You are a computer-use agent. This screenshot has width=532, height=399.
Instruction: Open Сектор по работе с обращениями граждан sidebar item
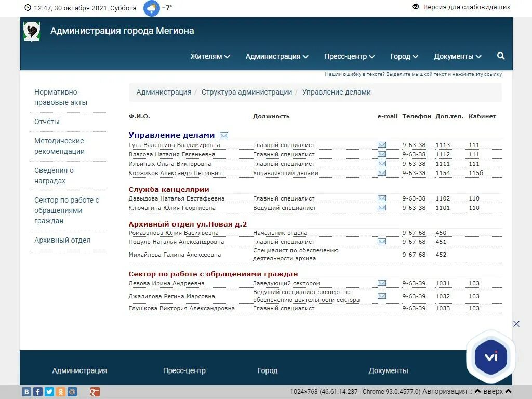[x=66, y=211]
